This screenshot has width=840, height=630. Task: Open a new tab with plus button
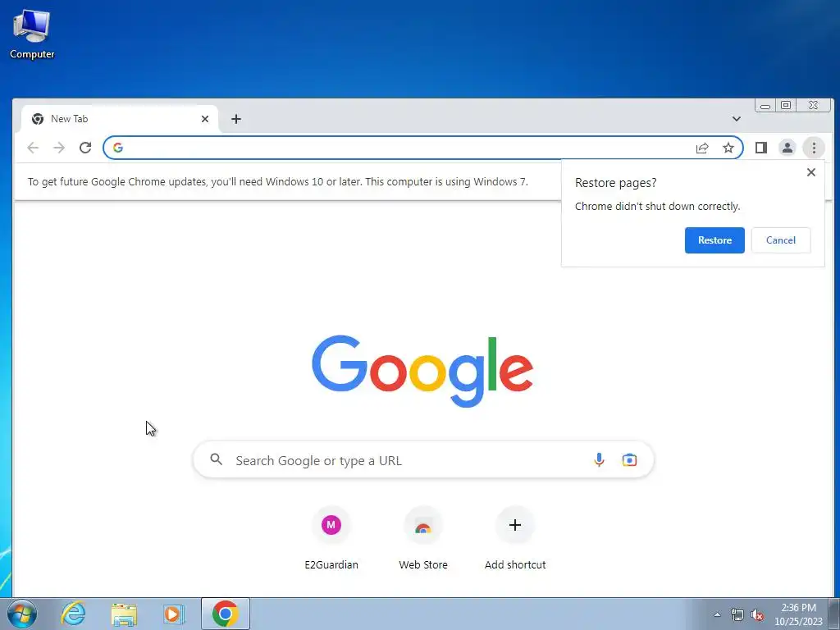coord(236,119)
